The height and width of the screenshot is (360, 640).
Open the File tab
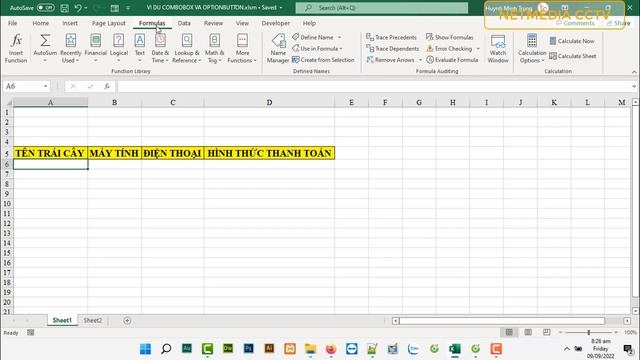(x=13, y=23)
